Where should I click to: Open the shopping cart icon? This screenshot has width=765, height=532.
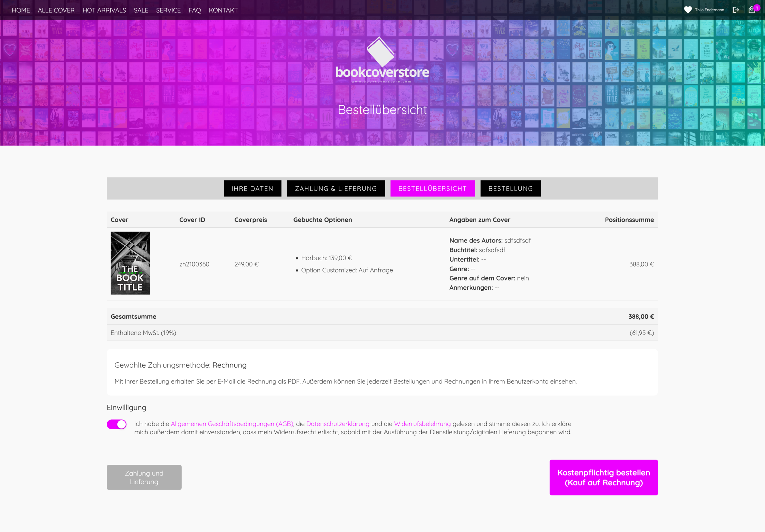[751, 10]
